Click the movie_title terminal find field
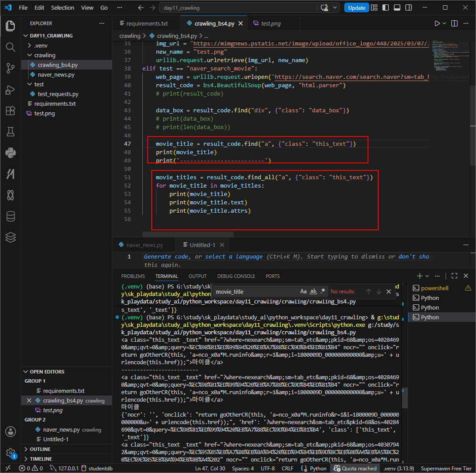This screenshot has width=476, height=473. [256, 292]
